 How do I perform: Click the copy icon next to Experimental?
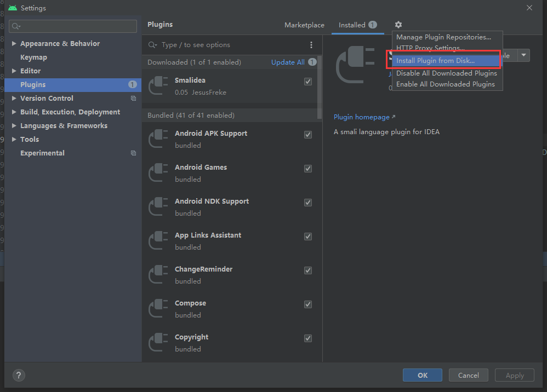pyautogui.click(x=133, y=153)
